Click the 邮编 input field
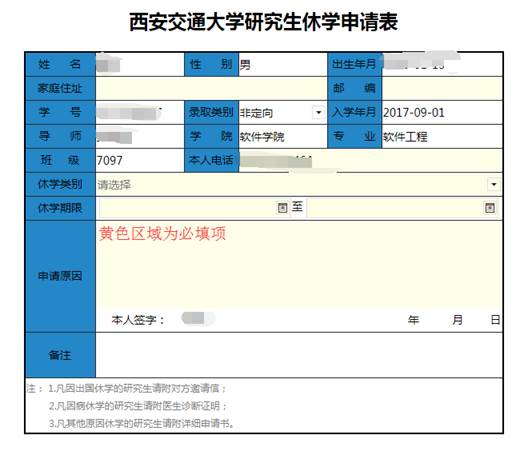Screen dimensions: 528x459 tap(442, 89)
